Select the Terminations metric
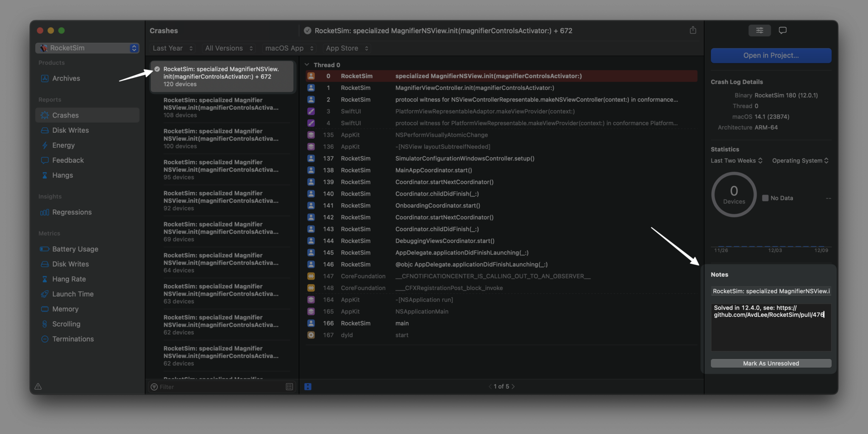 [72, 339]
